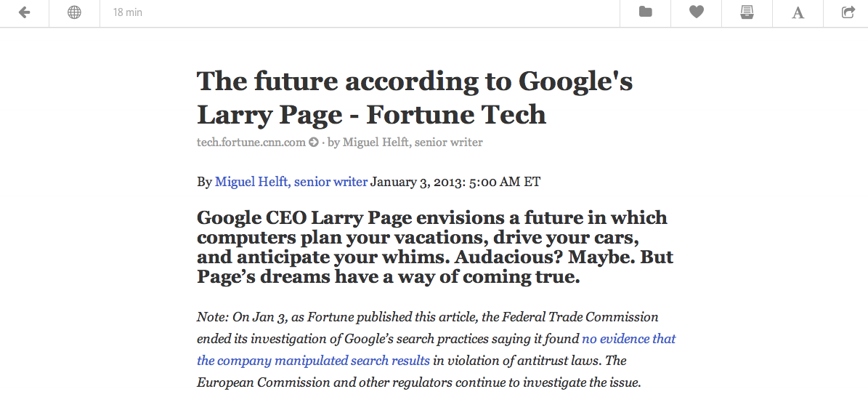Open the share menu icon
Screen dimensions: 868x397
coord(848,12)
